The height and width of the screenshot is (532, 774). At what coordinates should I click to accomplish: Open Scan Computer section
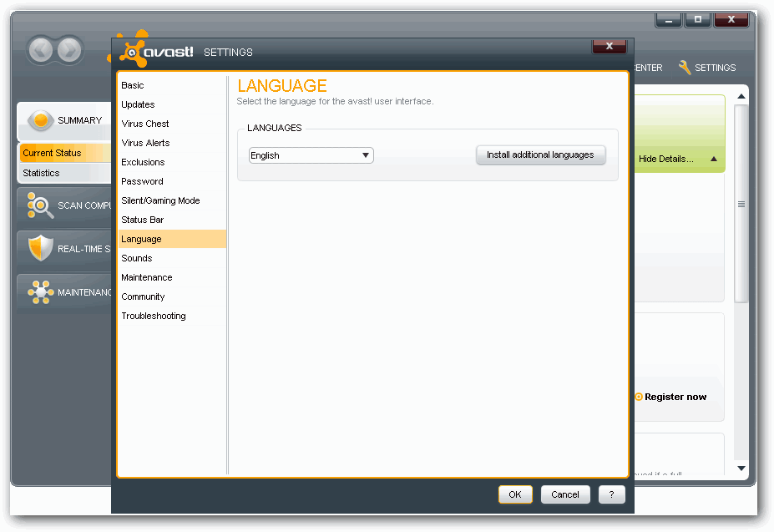(64, 205)
